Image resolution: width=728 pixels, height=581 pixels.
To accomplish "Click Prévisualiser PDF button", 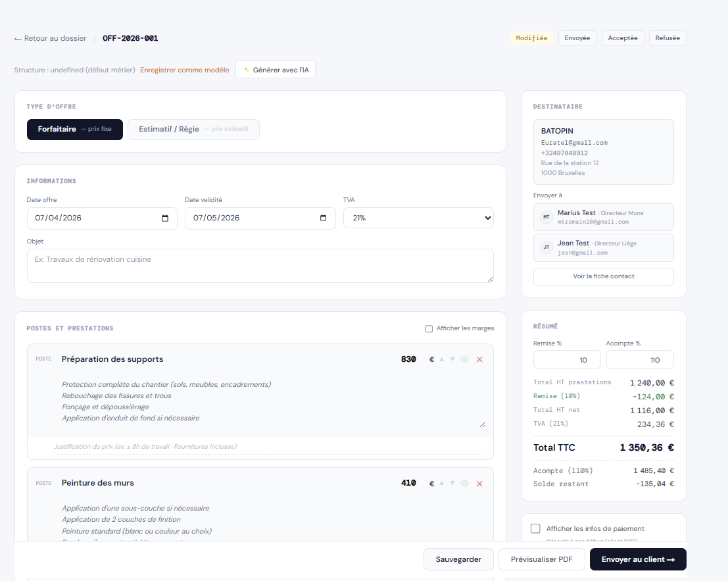I will [x=541, y=559].
